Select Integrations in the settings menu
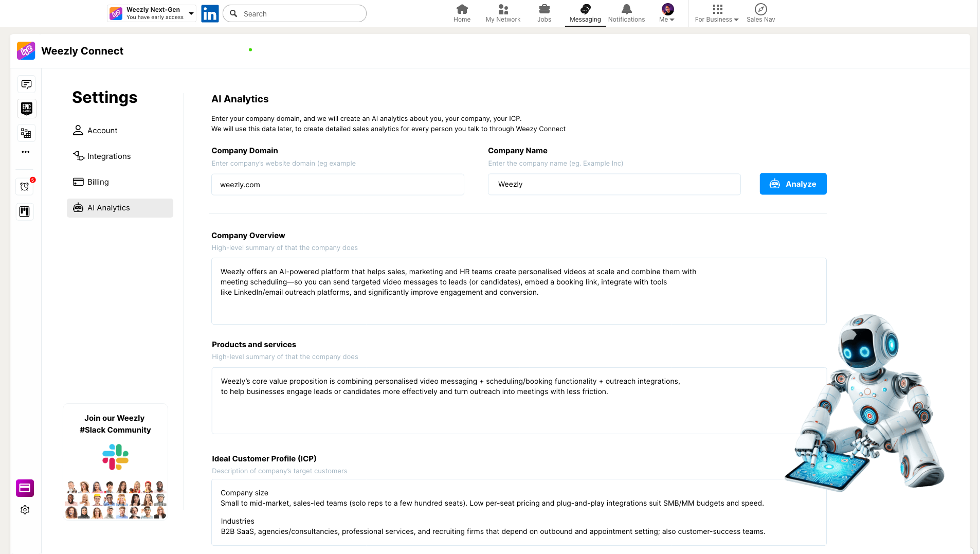 pyautogui.click(x=108, y=156)
